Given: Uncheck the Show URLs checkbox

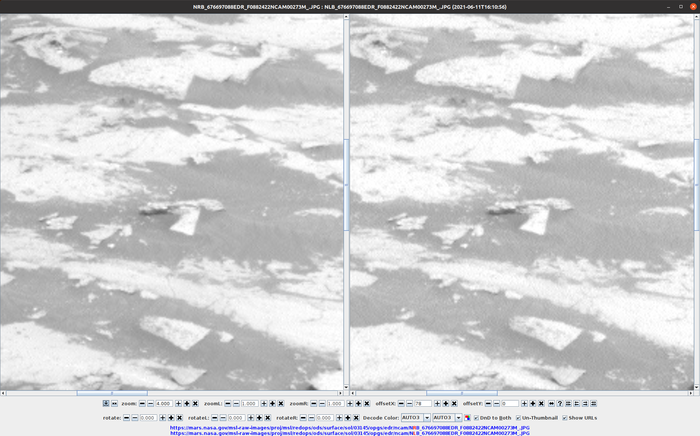Looking at the screenshot, I should pos(564,417).
